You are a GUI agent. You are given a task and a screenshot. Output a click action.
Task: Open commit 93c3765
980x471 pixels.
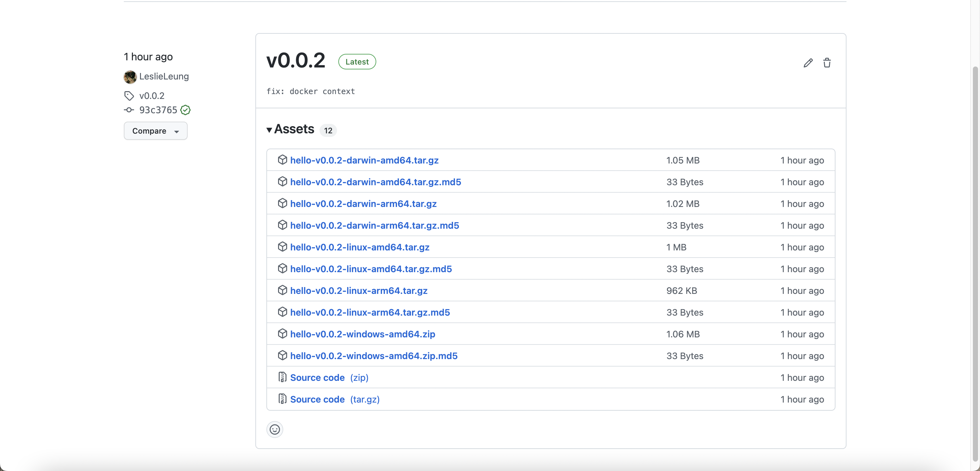coord(158,110)
